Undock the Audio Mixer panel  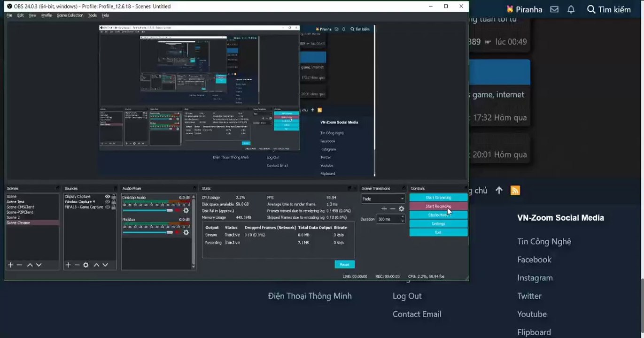click(194, 188)
